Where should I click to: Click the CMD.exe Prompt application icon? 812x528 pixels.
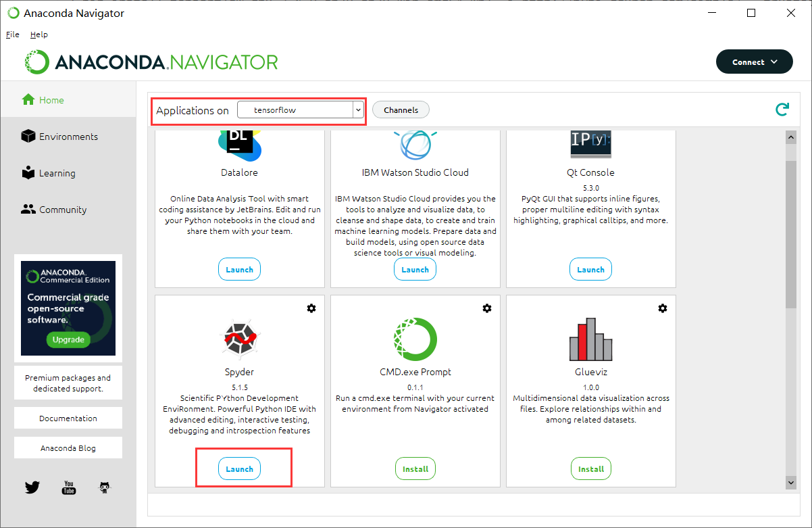tap(415, 339)
